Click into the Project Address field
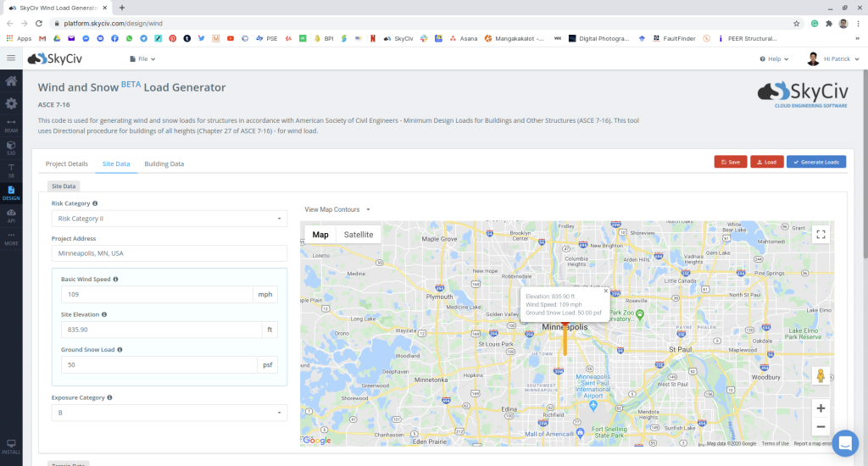 (x=169, y=253)
